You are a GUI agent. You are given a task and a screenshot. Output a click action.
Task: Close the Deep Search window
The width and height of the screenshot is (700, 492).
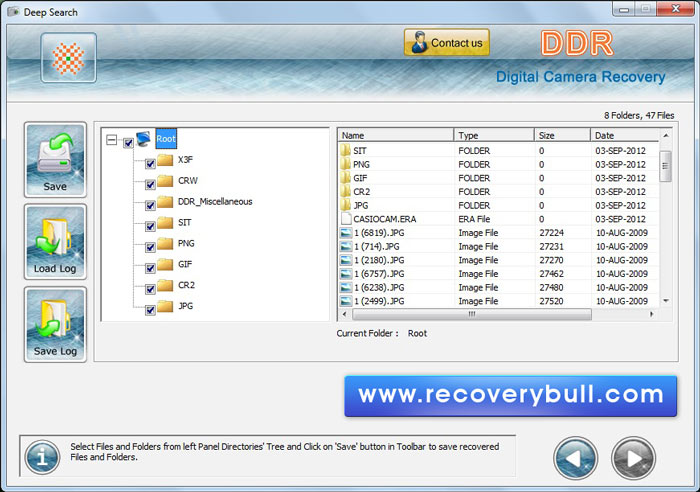click(x=676, y=9)
